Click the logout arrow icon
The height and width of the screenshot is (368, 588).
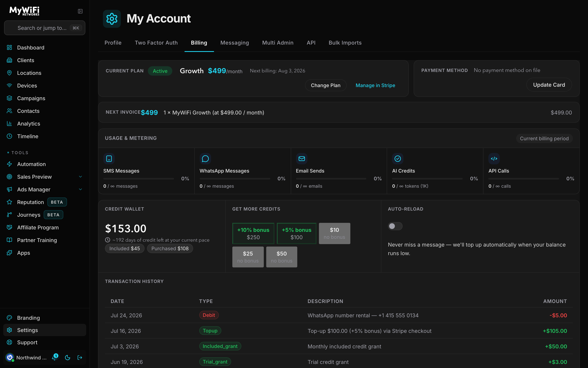80,358
